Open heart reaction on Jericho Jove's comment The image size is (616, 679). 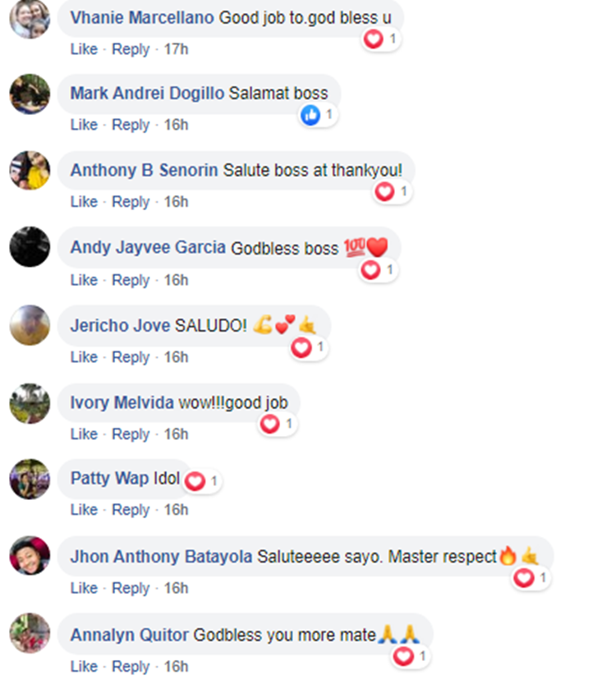pyautogui.click(x=309, y=348)
